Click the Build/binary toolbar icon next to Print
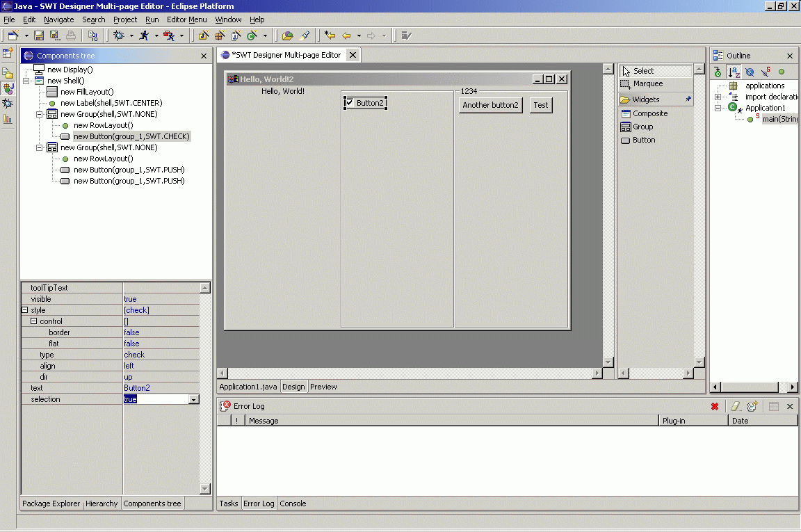Viewport: 801px width, 532px height. click(92, 35)
